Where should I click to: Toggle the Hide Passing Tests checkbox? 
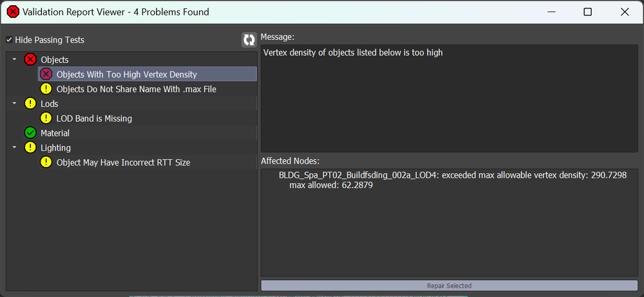point(9,40)
